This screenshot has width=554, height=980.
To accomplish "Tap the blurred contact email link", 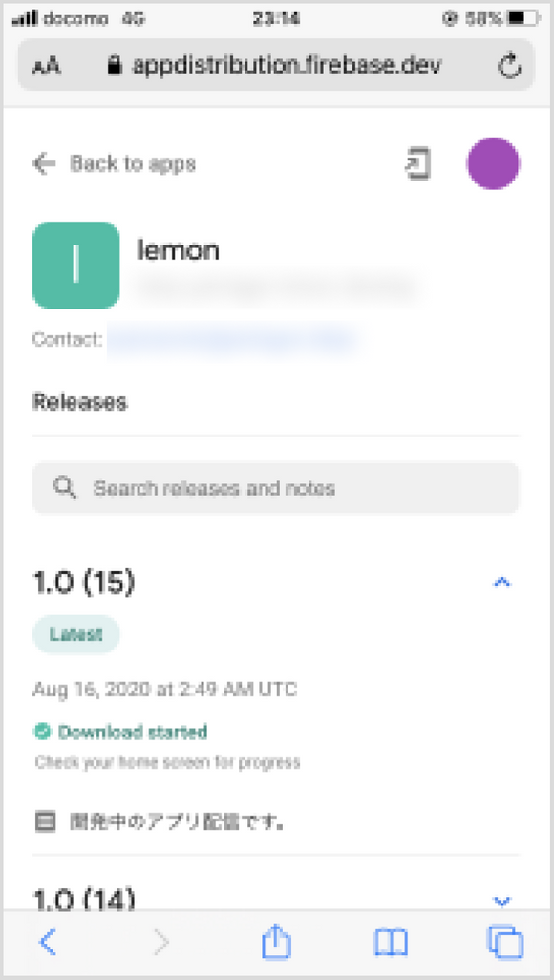I will coord(233,340).
